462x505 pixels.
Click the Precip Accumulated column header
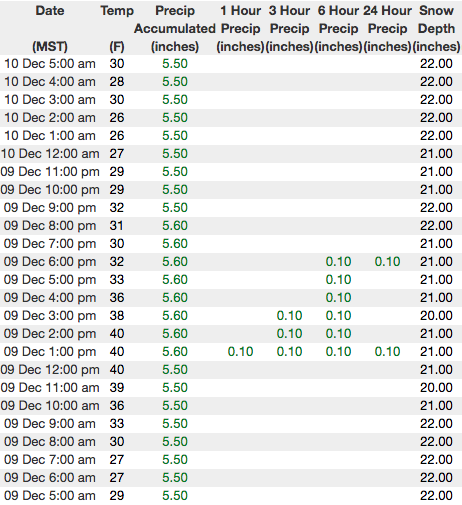pos(175,28)
